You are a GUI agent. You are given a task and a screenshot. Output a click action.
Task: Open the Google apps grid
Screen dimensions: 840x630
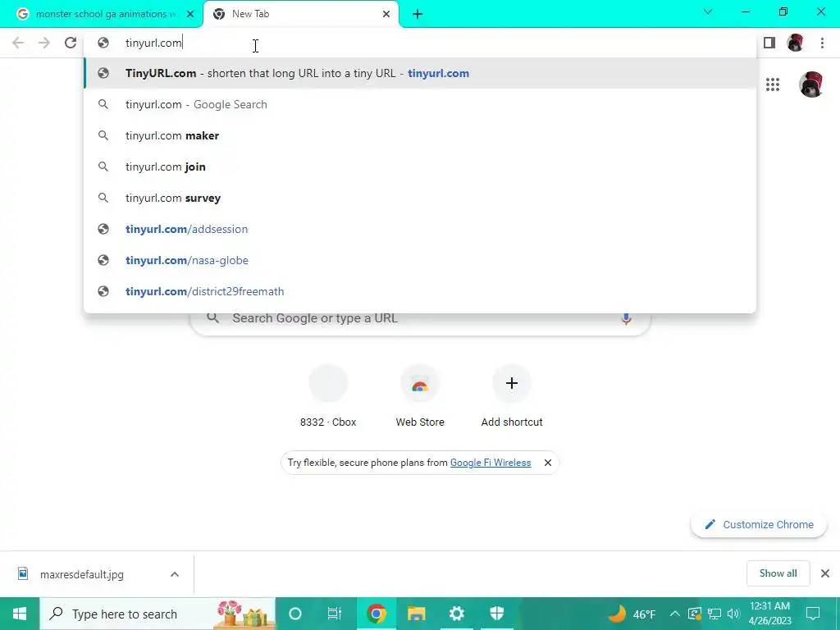773,84
